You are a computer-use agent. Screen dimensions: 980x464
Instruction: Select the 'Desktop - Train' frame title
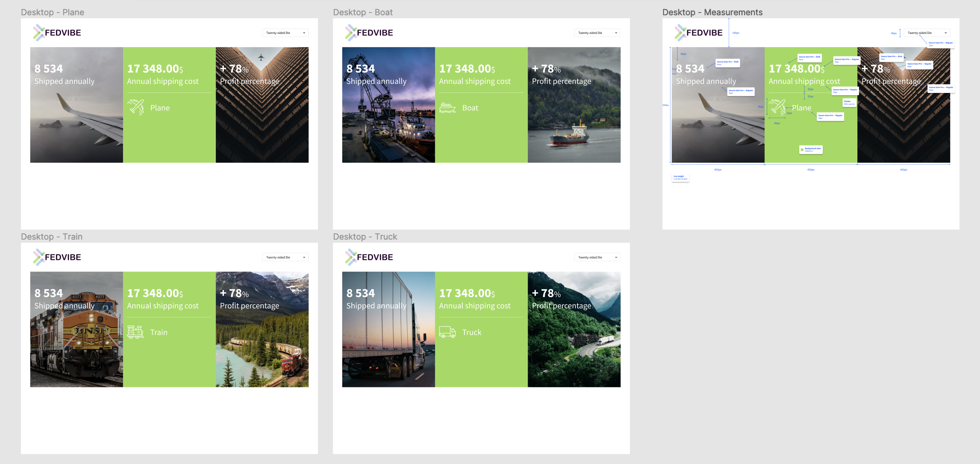coord(52,237)
